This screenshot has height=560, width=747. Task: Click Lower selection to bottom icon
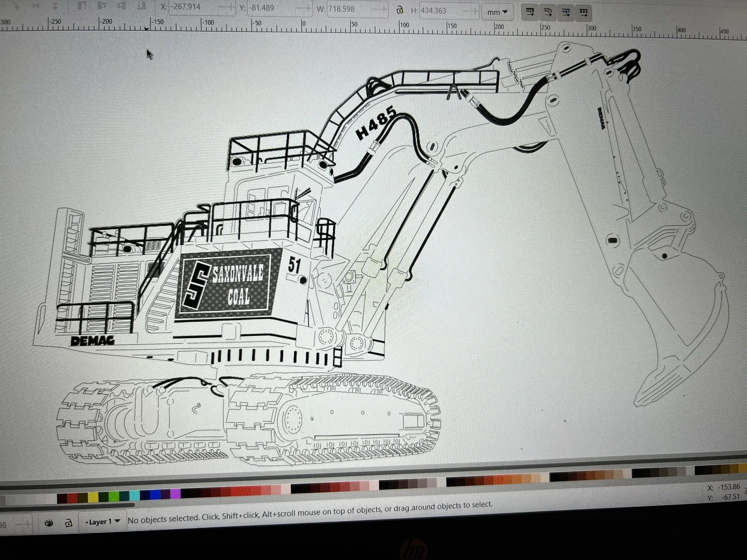coord(141,5)
